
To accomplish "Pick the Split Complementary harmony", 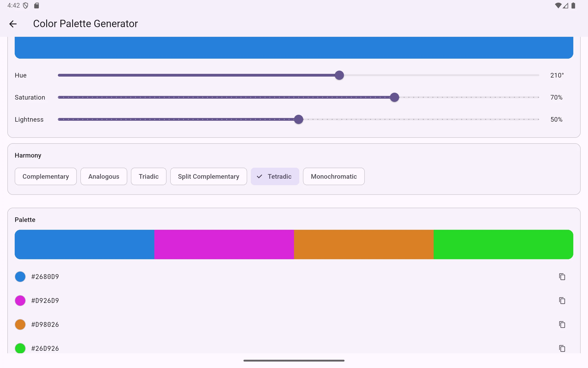I will (209, 176).
